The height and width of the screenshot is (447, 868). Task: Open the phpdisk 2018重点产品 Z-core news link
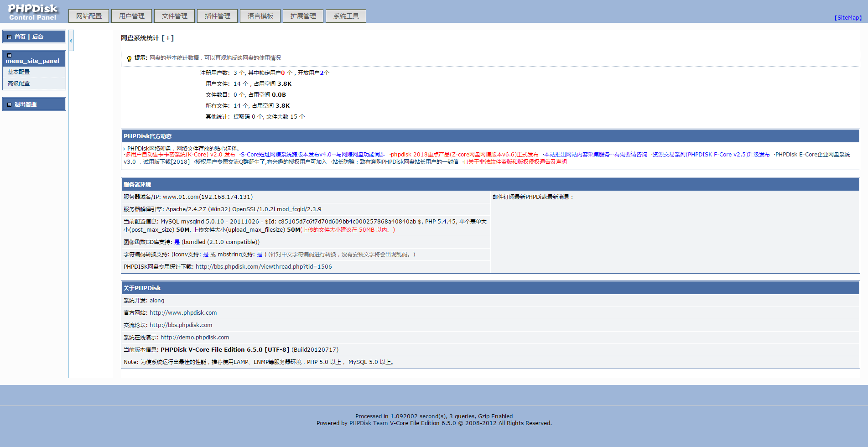[x=464, y=155]
